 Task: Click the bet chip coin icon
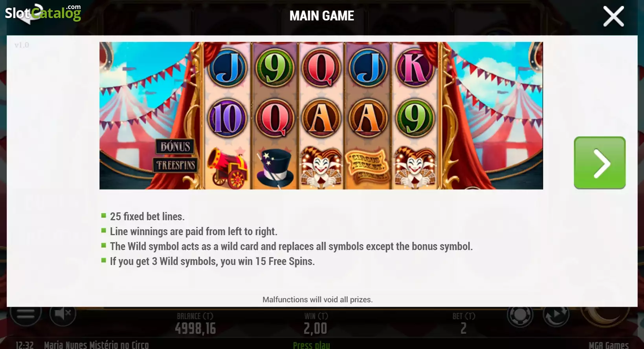click(520, 315)
